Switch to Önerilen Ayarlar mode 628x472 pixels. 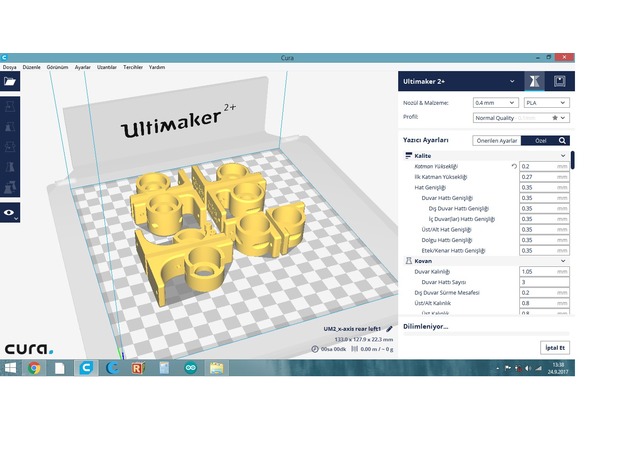click(x=497, y=141)
